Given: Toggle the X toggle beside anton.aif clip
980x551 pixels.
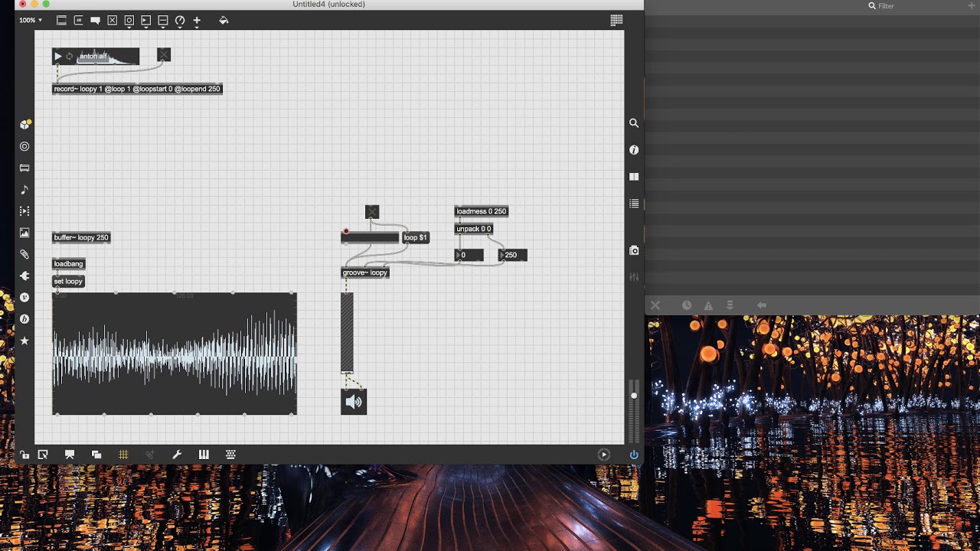Looking at the screenshot, I should click(x=164, y=55).
